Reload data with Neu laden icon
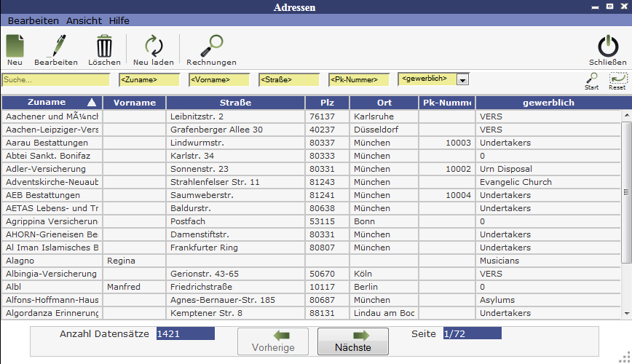Screen dimensions: 632x364 154,48
